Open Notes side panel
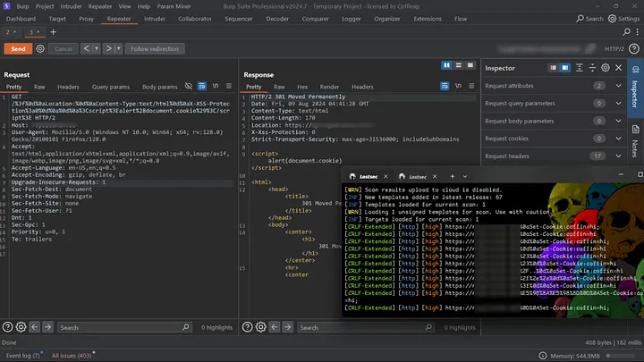644x362 pixels. pos(635,141)
